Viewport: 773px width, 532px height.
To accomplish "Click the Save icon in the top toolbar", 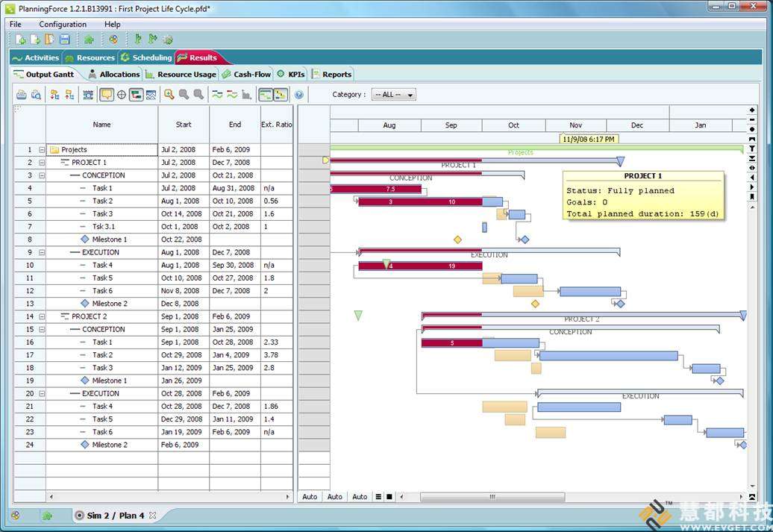I will (65, 40).
